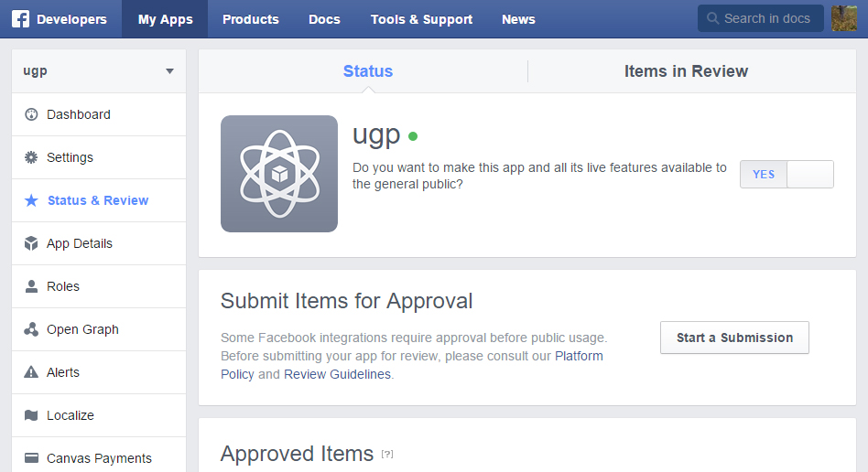The height and width of the screenshot is (472, 868).
Task: Switch to the Items in Review tab
Action: pos(686,71)
